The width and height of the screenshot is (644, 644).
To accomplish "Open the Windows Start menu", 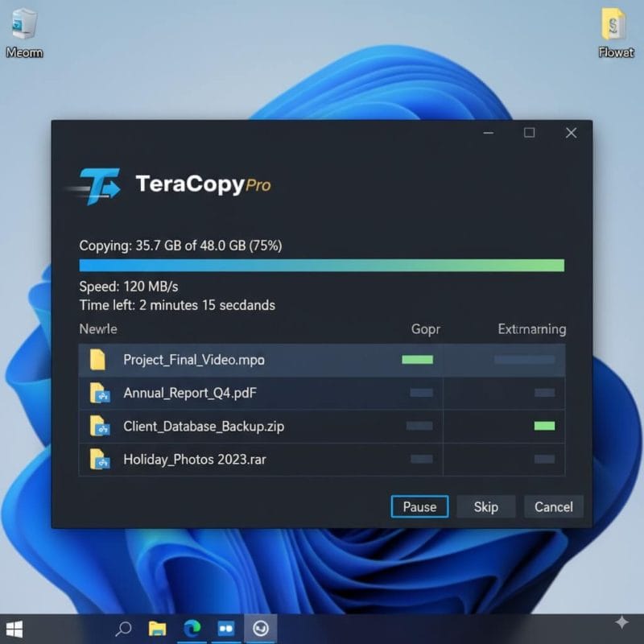I will coord(14,628).
